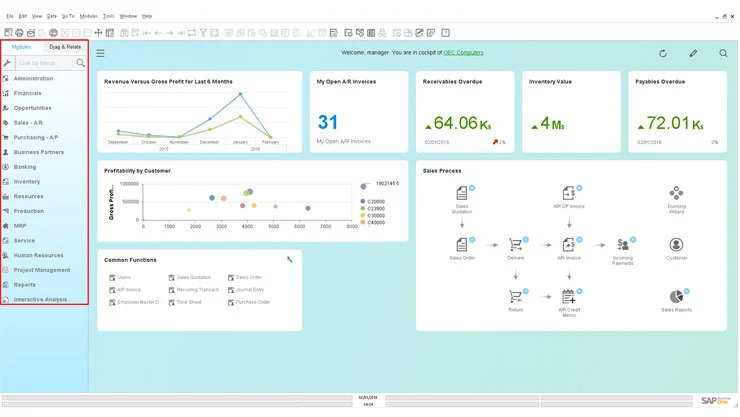This screenshot has height=417, width=740.
Task: Open the hamburger menu in cockpit
Action: point(100,53)
